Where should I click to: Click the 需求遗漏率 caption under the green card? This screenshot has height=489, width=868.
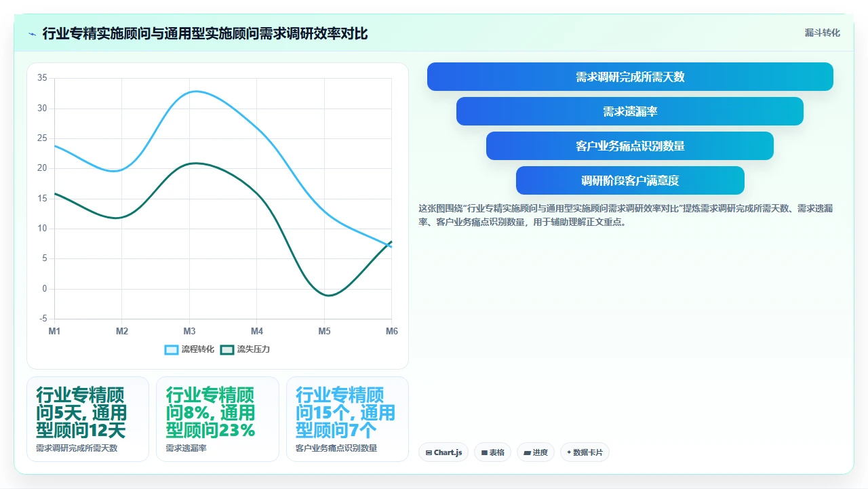[x=186, y=448]
